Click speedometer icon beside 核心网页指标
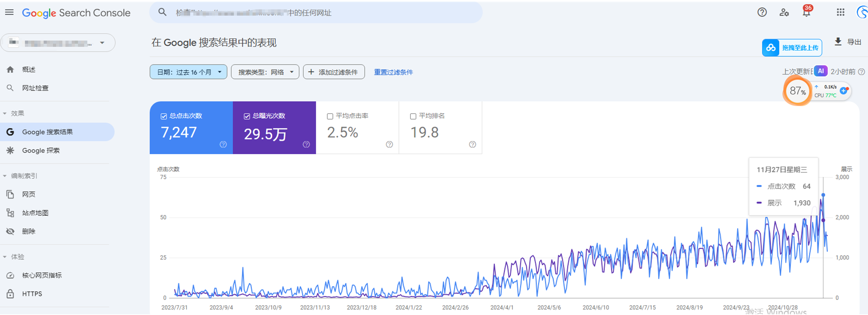The image size is (868, 315). point(10,275)
